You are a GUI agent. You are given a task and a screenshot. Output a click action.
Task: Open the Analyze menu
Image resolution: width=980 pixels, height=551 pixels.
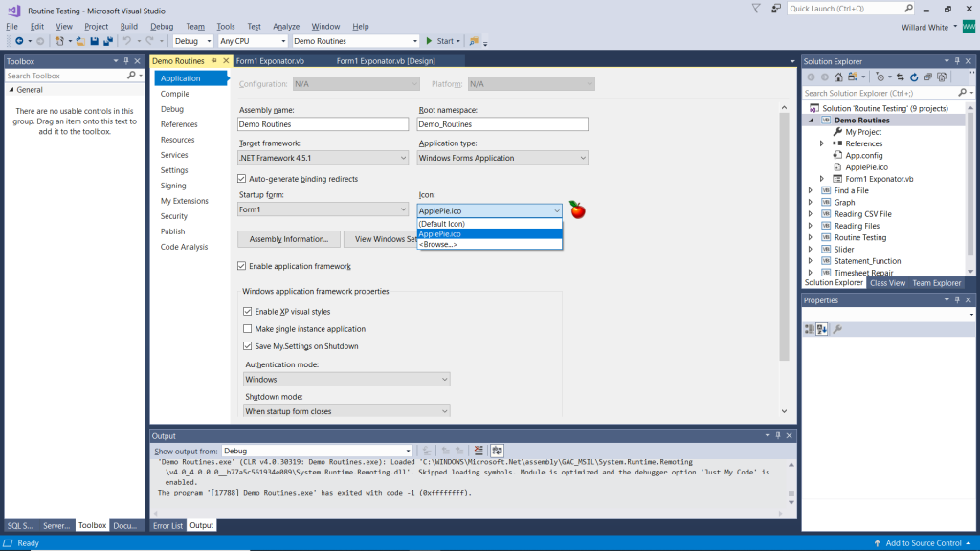(x=286, y=27)
